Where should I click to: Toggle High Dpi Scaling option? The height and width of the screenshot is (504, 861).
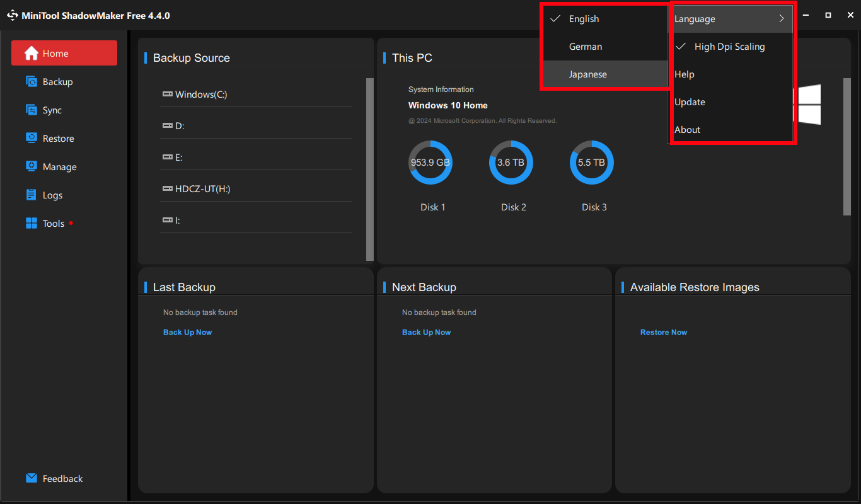coord(730,47)
